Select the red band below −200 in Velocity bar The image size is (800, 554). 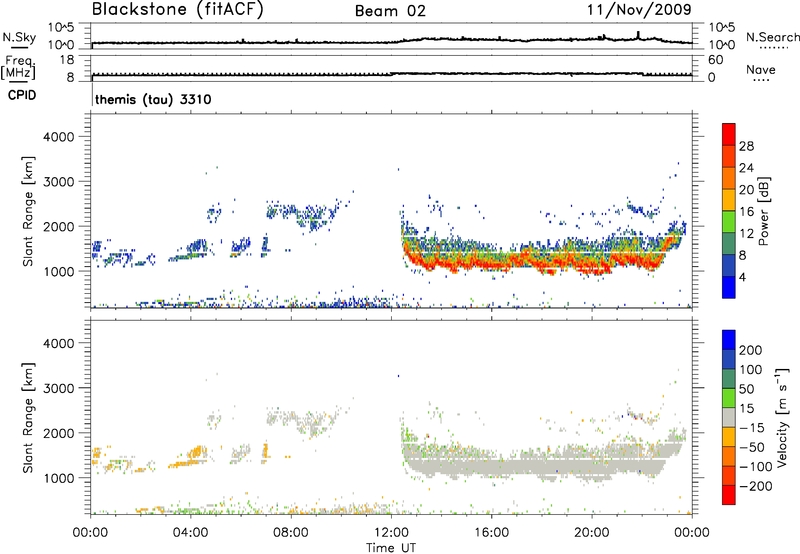point(729,495)
